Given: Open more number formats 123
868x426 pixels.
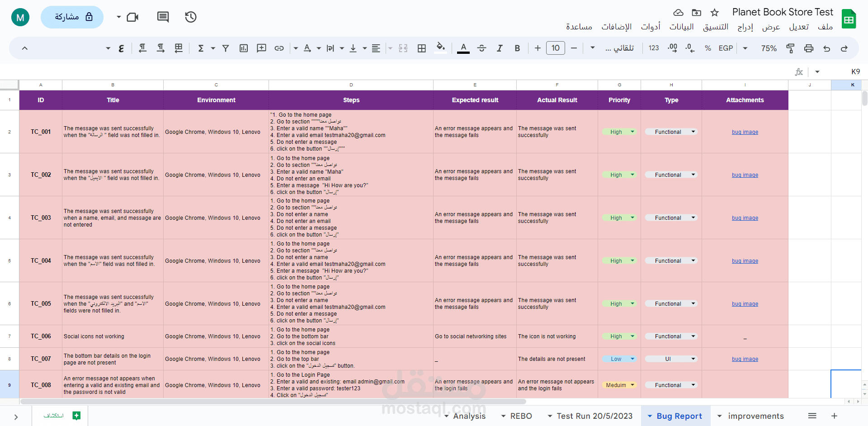Looking at the screenshot, I should coord(654,48).
